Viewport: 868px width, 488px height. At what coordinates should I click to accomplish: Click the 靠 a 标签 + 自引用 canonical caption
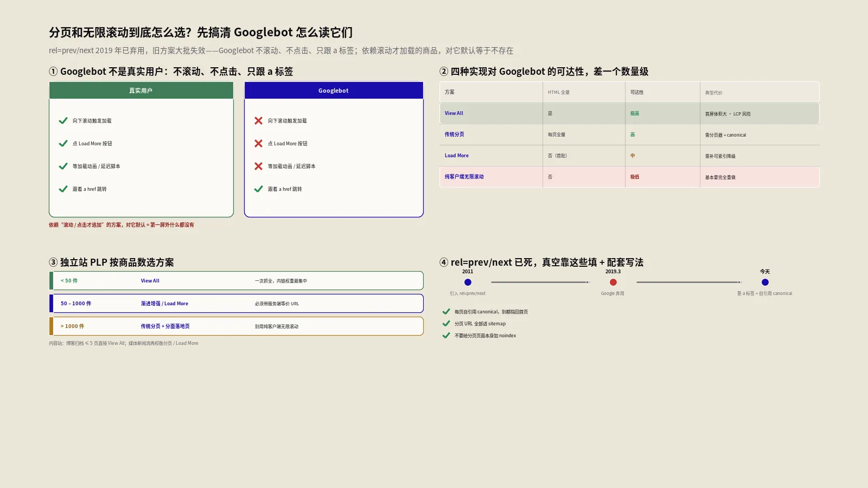764,293
